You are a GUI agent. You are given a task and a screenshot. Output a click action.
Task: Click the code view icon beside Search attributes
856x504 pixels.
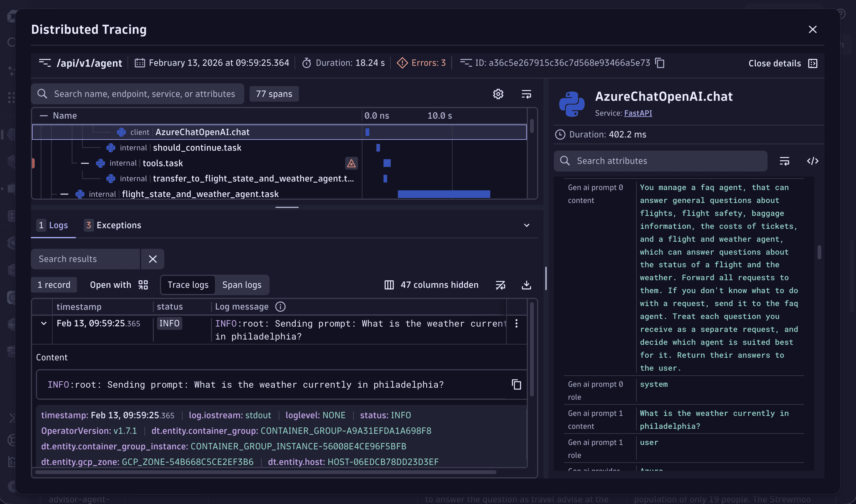pos(812,161)
